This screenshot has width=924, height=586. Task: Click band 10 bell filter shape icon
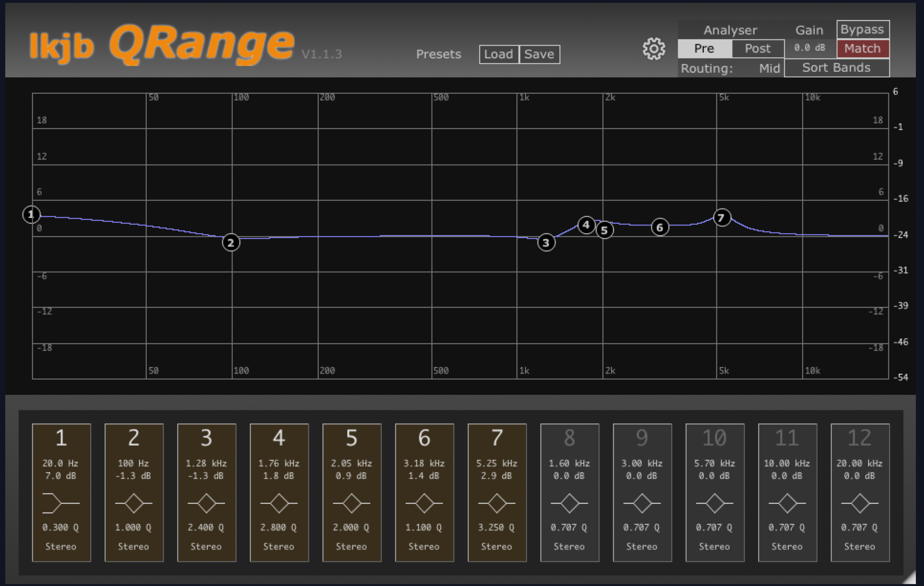pyautogui.click(x=715, y=503)
